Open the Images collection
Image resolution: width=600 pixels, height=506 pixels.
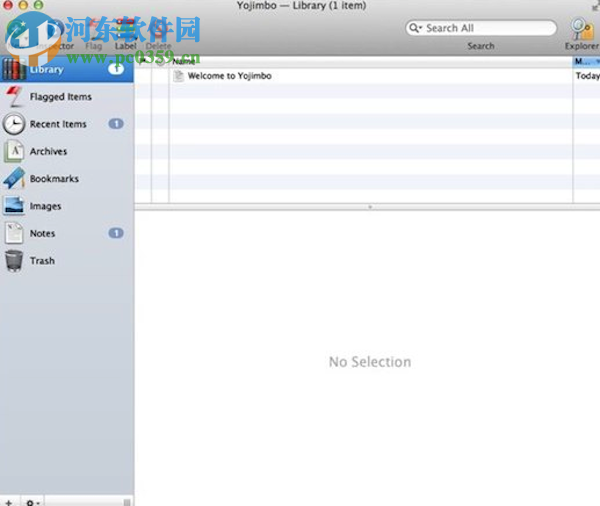click(67, 206)
